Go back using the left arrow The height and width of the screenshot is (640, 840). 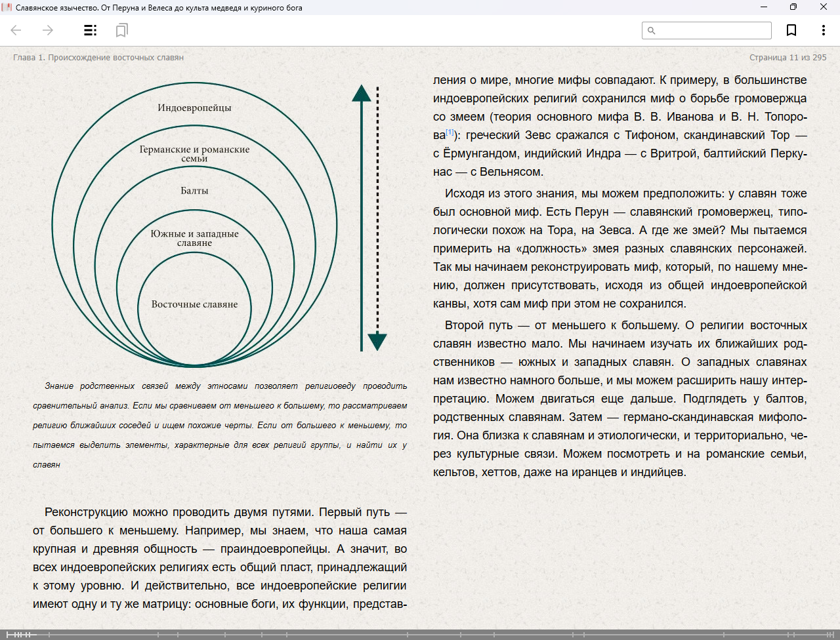click(x=16, y=30)
